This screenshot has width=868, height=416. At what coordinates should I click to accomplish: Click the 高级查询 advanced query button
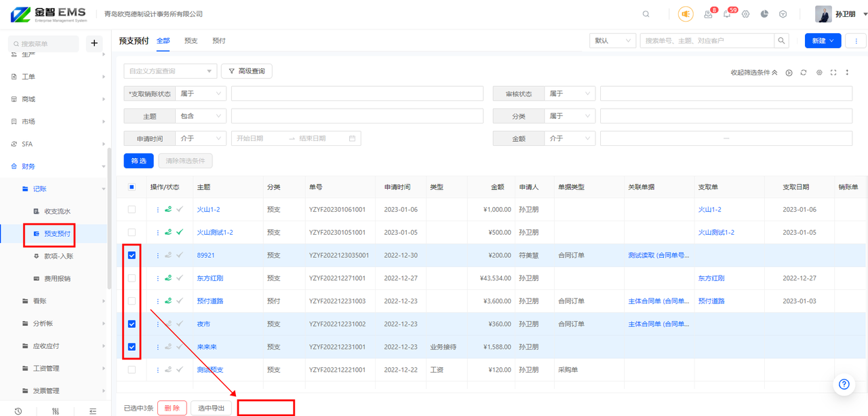coord(246,71)
